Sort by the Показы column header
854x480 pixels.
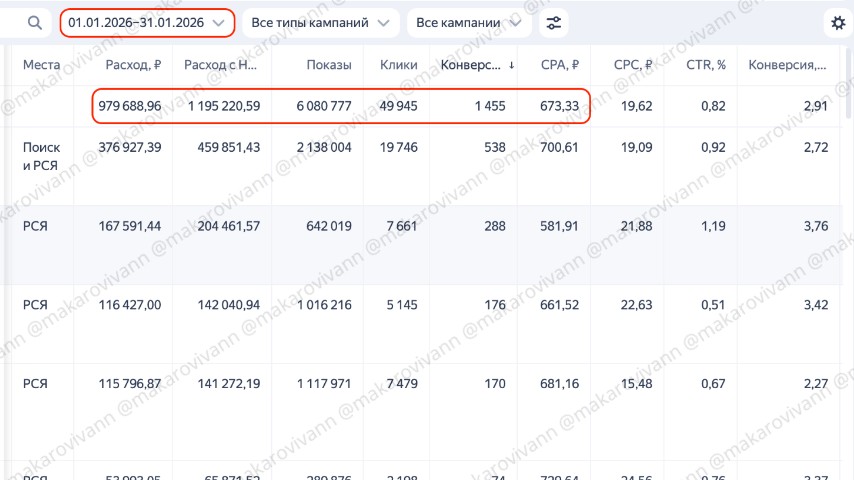click(329, 66)
